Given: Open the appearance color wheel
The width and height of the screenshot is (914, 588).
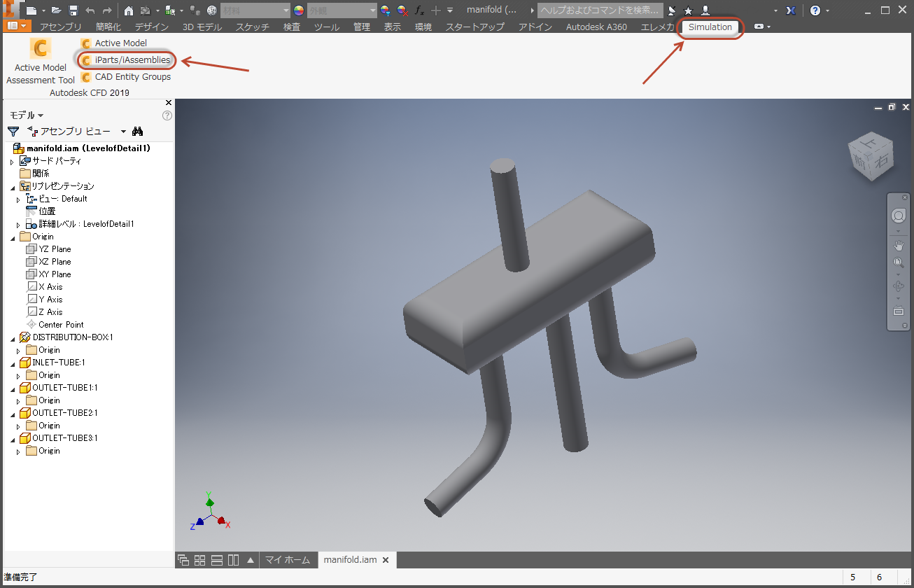Looking at the screenshot, I should [299, 10].
